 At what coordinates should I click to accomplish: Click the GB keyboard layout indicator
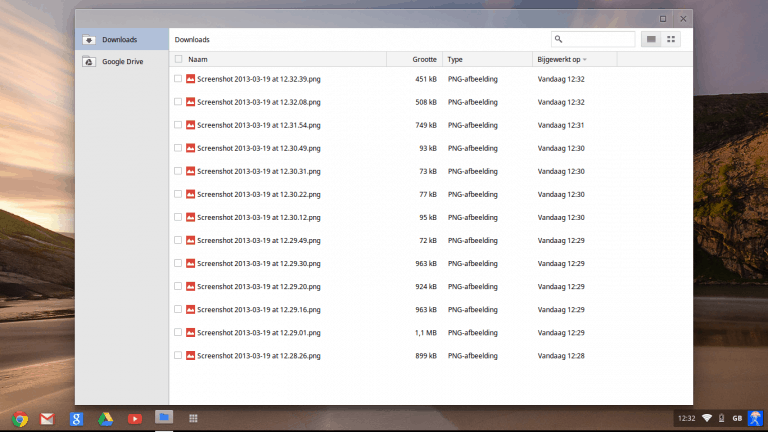(x=737, y=418)
